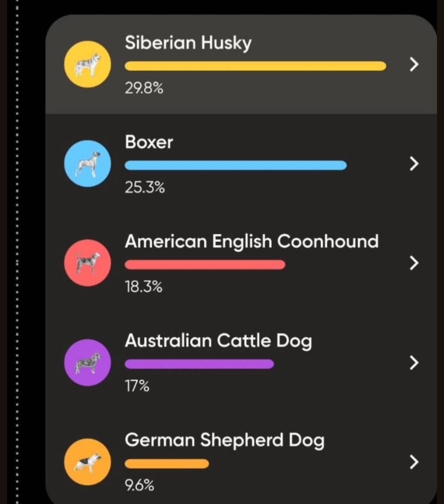444x504 pixels.
Task: Tap the blue Boxer breed icon
Action: click(x=87, y=163)
